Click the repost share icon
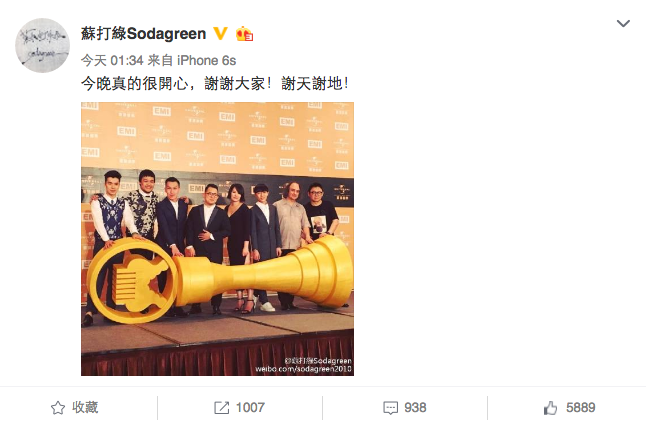646x423 pixels. pyautogui.click(x=222, y=408)
